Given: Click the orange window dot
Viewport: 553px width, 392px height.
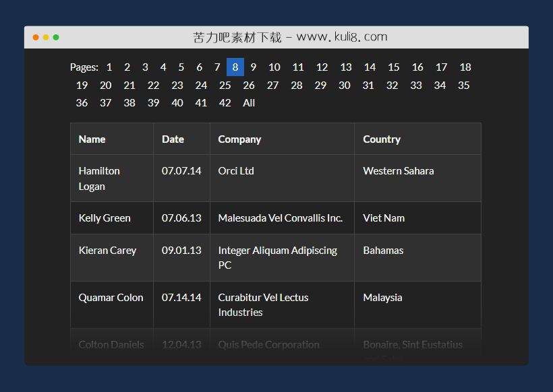Looking at the screenshot, I should click(36, 37).
